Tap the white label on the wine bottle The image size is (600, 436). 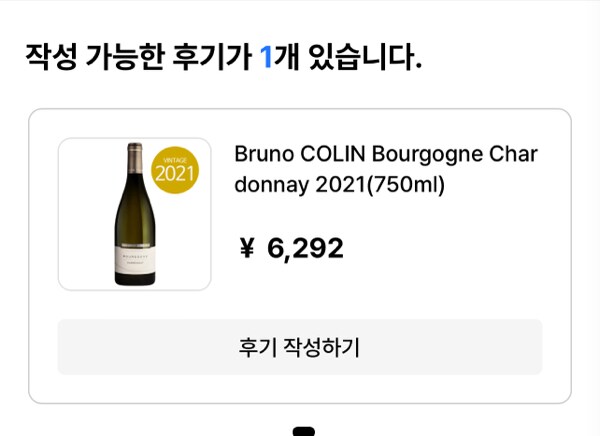pyautogui.click(x=135, y=260)
